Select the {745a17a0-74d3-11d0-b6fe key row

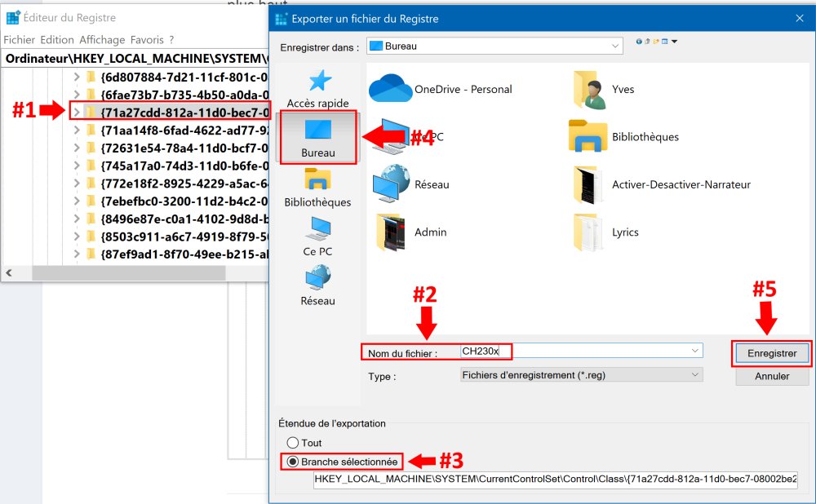[x=184, y=166]
